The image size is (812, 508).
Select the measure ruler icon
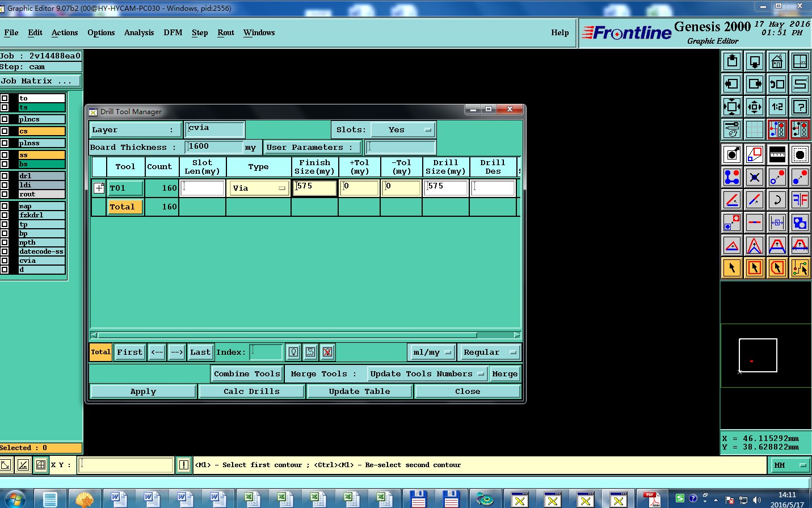click(x=777, y=154)
